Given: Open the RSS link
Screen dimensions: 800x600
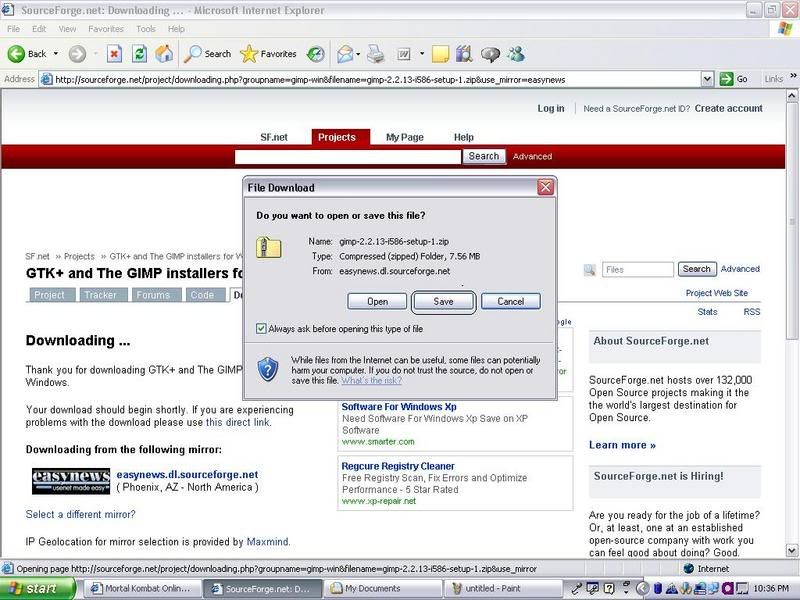Looking at the screenshot, I should (752, 312).
